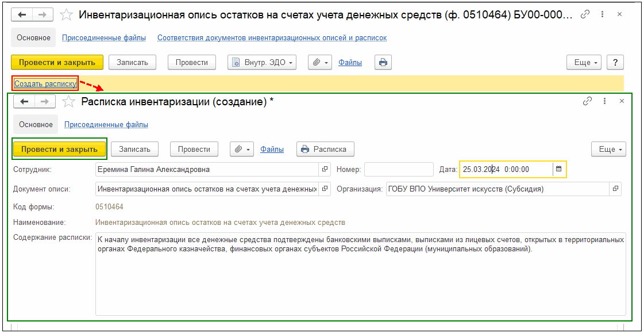Open help with question mark button
This screenshot has height=333, width=644.
click(x=615, y=63)
